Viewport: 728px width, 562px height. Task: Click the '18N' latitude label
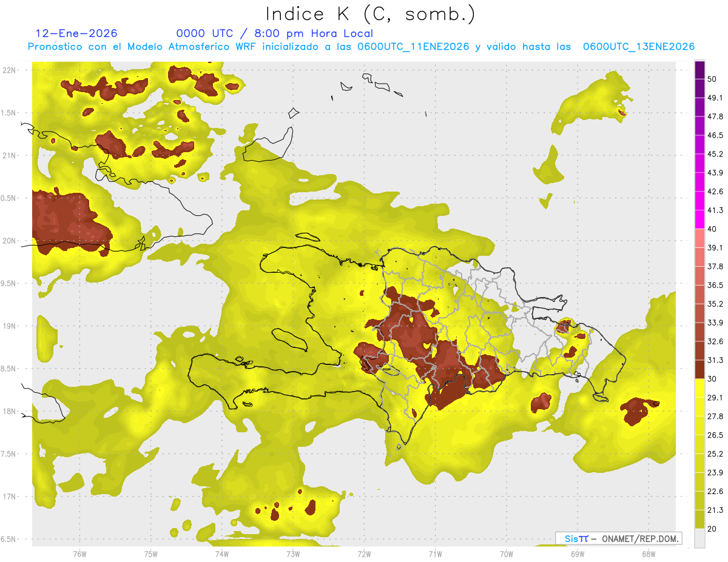[9, 411]
